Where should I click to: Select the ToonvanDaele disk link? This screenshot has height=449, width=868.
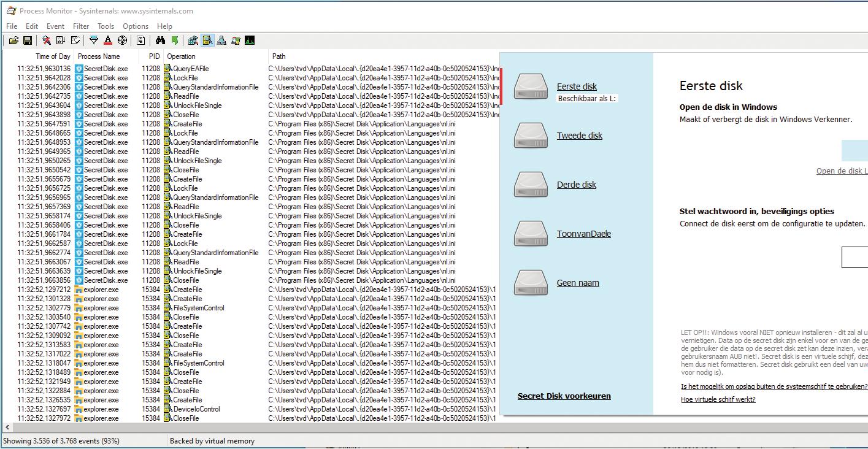coord(584,234)
